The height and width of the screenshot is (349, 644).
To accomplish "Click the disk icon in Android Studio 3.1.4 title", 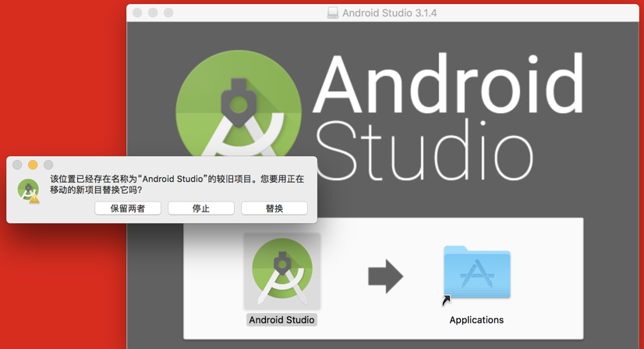I will 333,12.
